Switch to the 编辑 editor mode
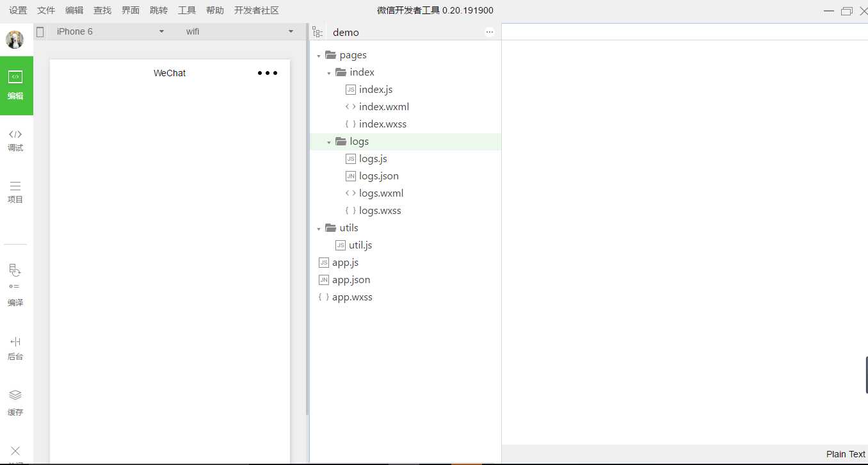 point(16,86)
